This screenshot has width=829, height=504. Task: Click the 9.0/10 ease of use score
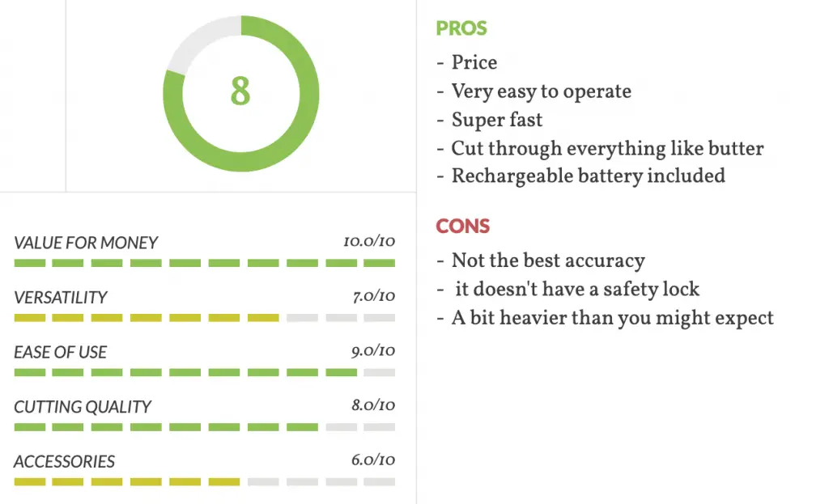373,351
